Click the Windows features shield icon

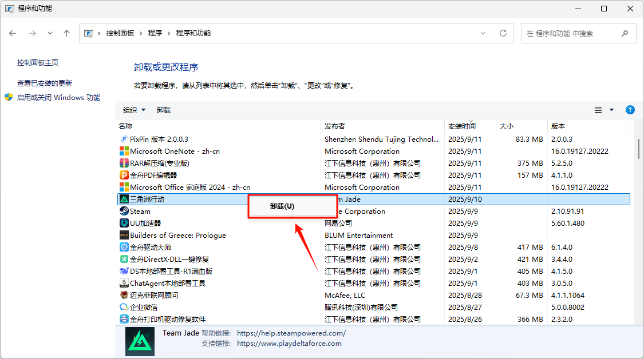click(9, 97)
